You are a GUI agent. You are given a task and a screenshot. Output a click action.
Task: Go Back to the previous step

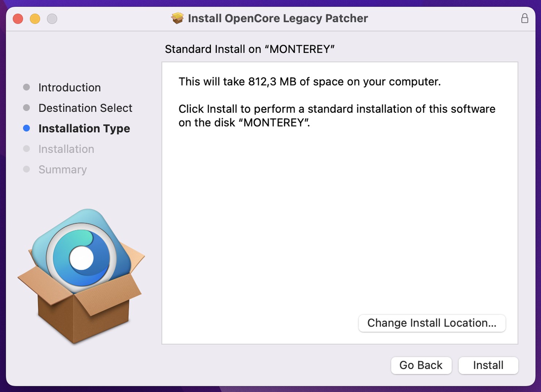pos(421,365)
